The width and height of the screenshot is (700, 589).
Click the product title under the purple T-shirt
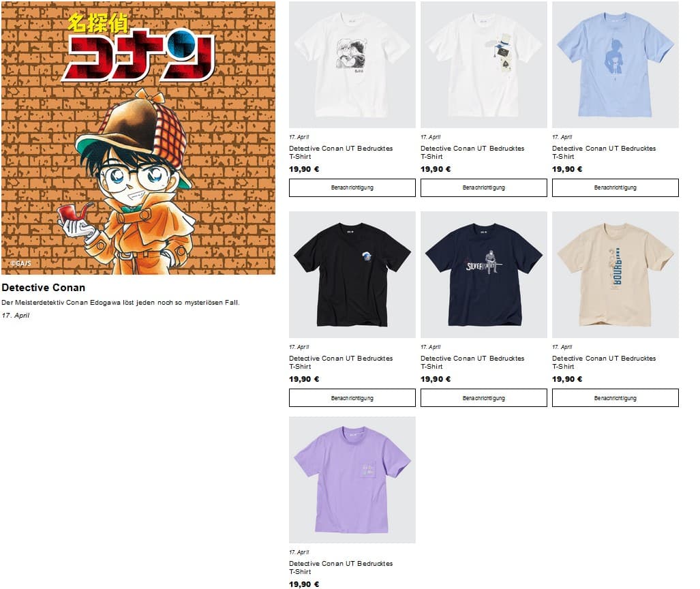coord(341,568)
